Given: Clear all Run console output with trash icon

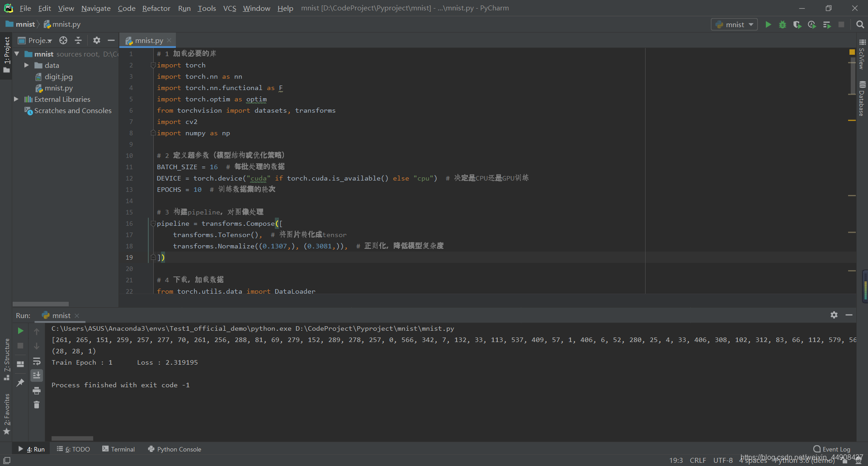Looking at the screenshot, I should (x=37, y=404).
